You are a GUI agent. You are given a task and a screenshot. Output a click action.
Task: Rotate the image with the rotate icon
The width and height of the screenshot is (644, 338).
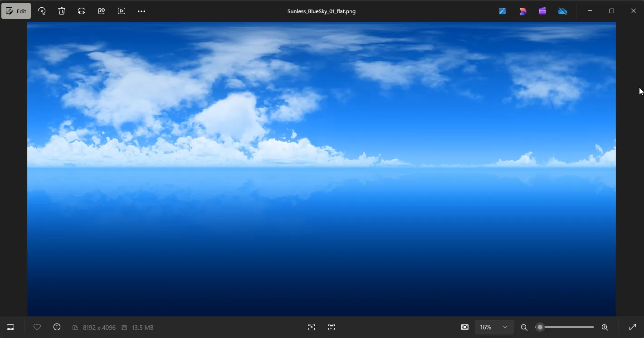point(42,11)
